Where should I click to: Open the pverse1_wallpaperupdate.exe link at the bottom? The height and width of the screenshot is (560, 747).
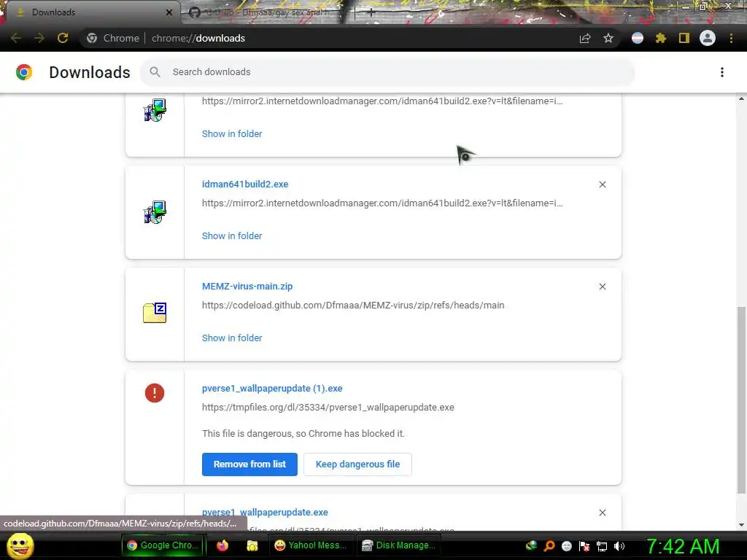point(265,513)
